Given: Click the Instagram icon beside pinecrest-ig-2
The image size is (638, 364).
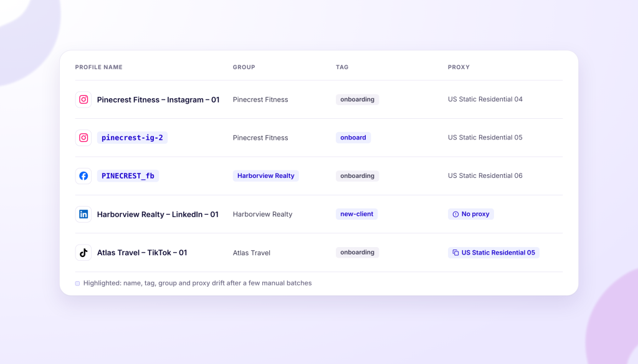Looking at the screenshot, I should tap(83, 138).
